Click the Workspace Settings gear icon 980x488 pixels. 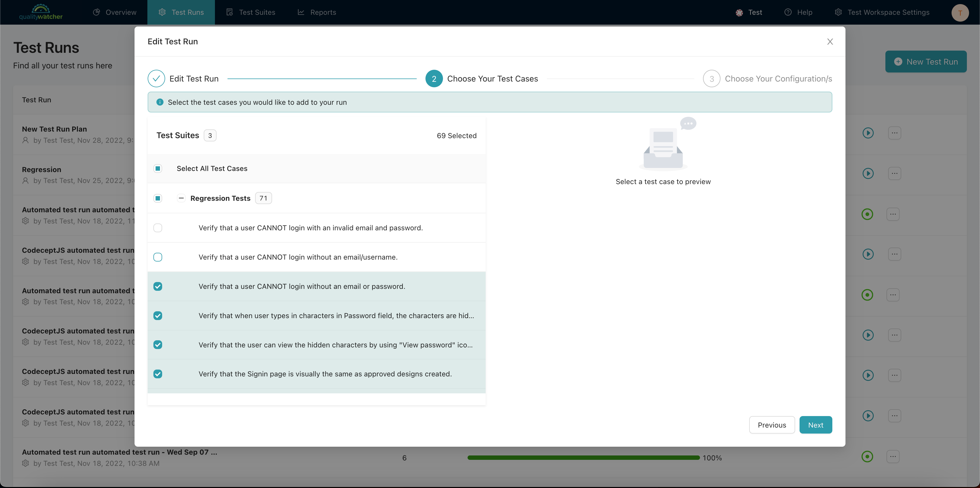838,12
